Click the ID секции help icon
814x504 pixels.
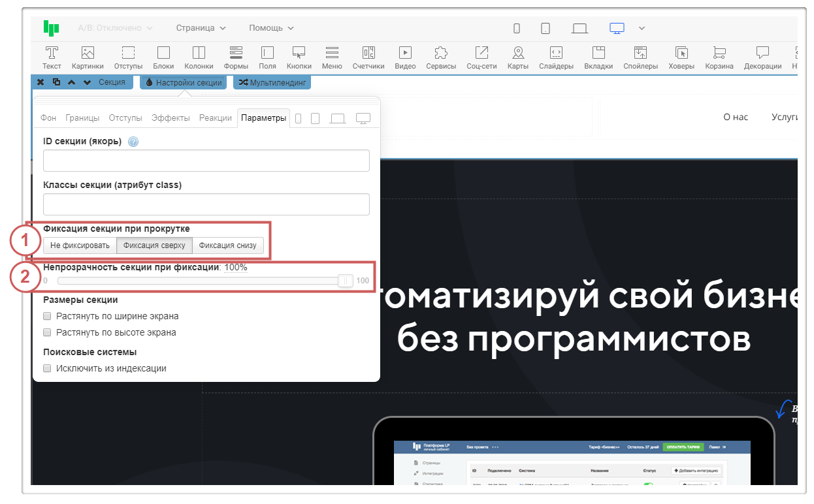point(133,142)
